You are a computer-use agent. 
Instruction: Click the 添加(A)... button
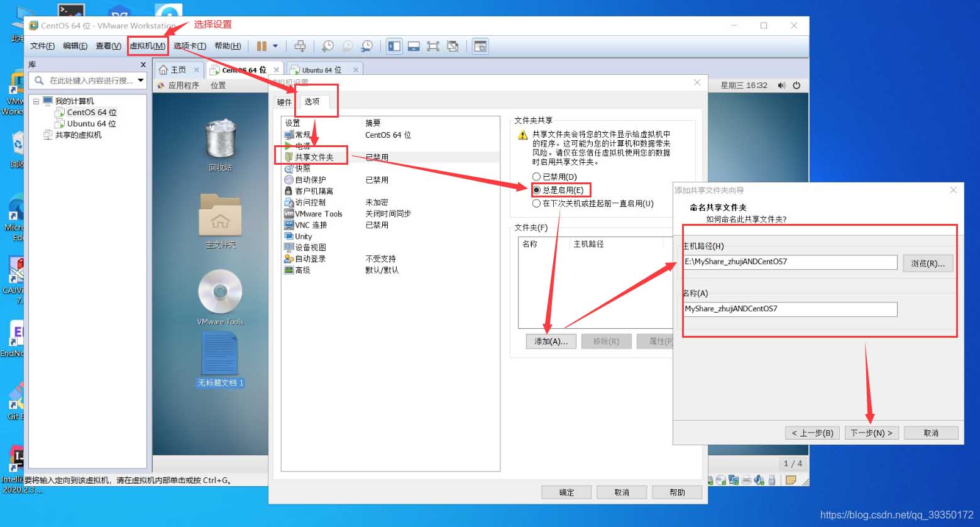[551, 341]
